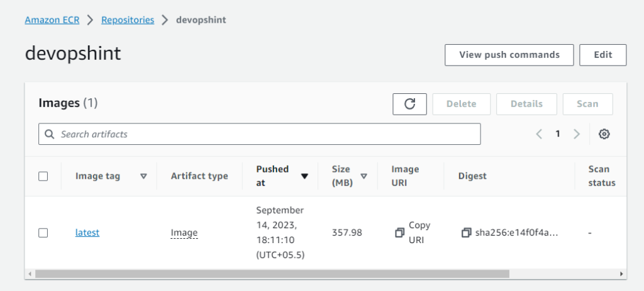This screenshot has width=644, height=291.
Task: Open Amazon ECR breadcrumb link
Action: point(52,20)
